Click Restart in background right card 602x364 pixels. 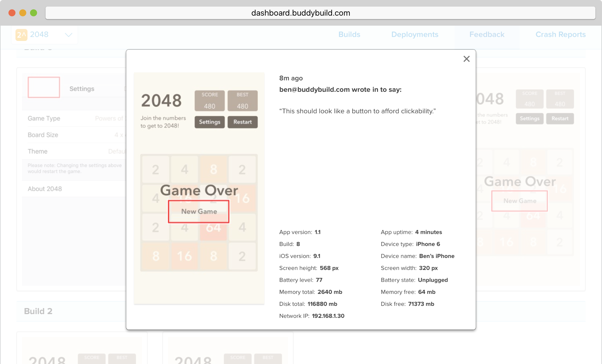[560, 119]
